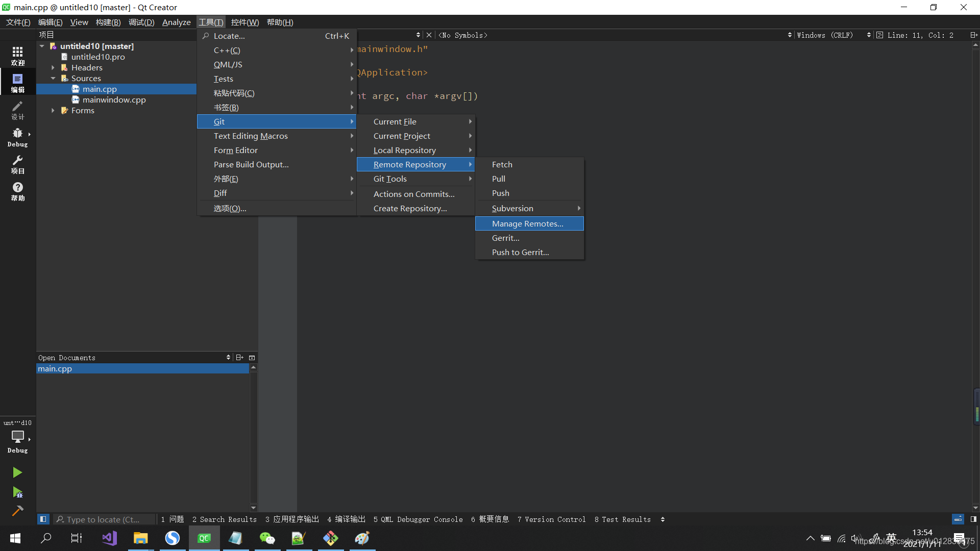Open the Text Editing Macros submenu
This screenshot has height=551, width=980.
277,136
